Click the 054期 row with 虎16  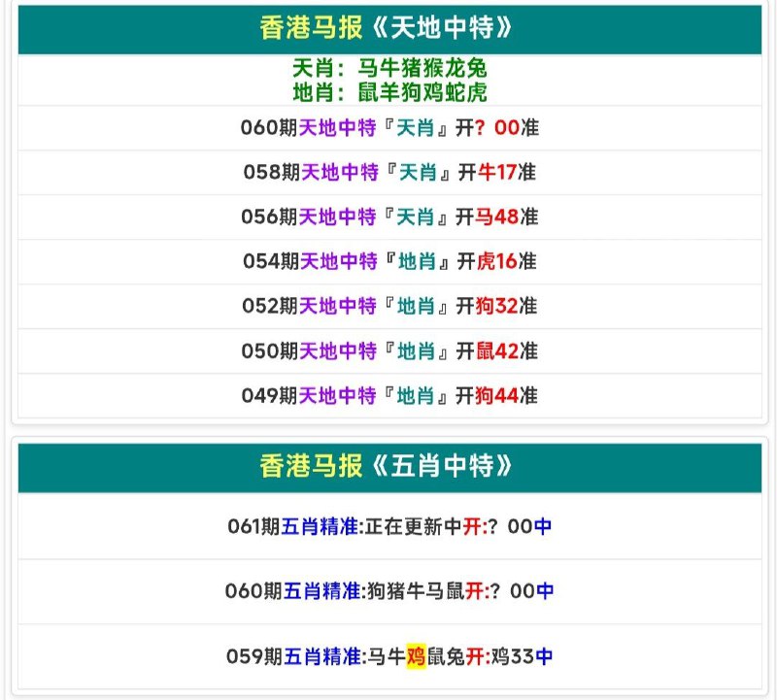click(389, 261)
